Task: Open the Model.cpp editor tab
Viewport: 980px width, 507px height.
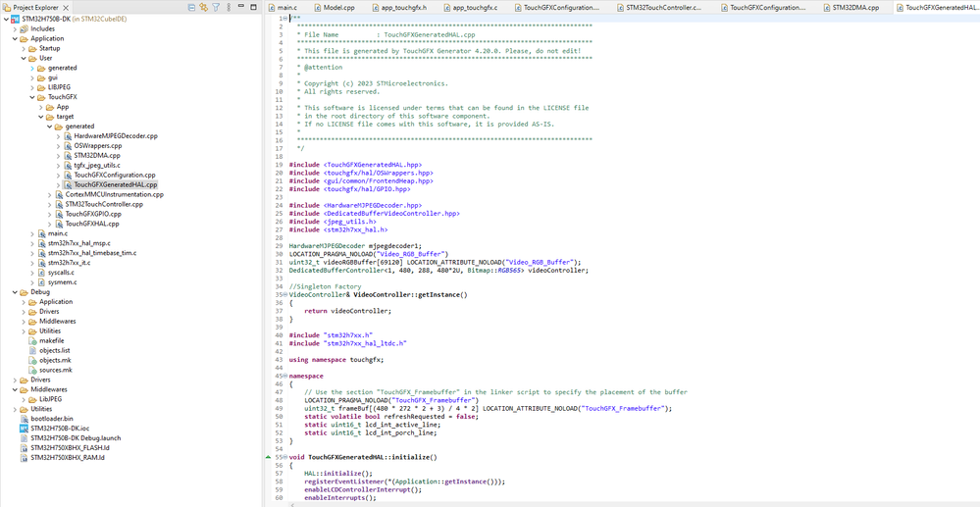Action: point(338,8)
